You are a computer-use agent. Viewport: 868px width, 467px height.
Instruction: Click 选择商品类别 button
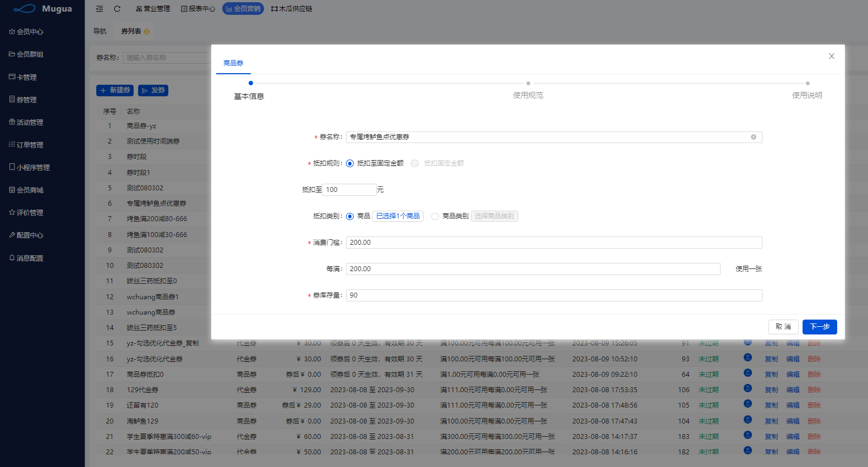click(495, 216)
